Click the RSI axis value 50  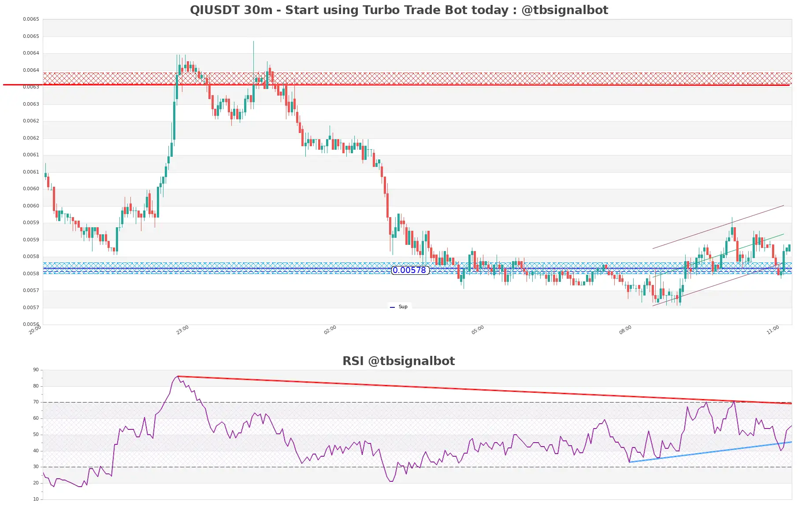[36, 435]
